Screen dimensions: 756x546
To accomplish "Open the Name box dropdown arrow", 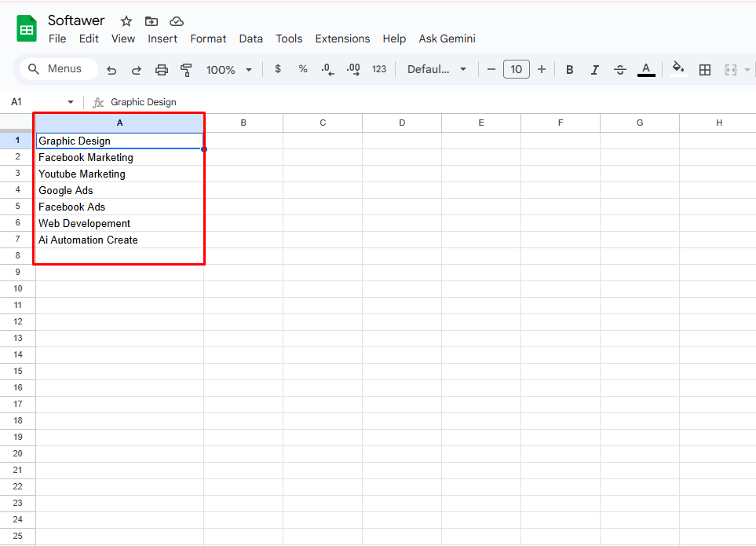I will [x=71, y=102].
